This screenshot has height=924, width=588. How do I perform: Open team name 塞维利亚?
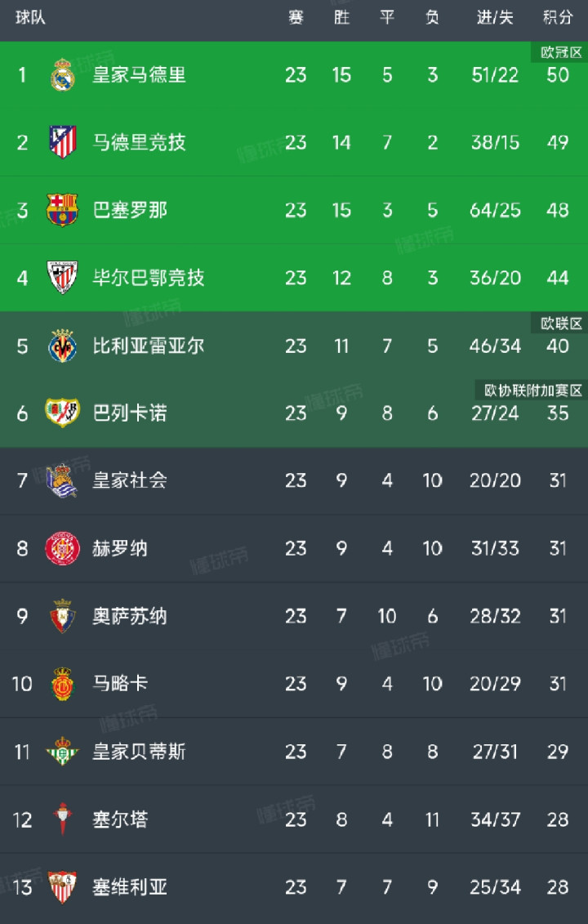point(130,887)
